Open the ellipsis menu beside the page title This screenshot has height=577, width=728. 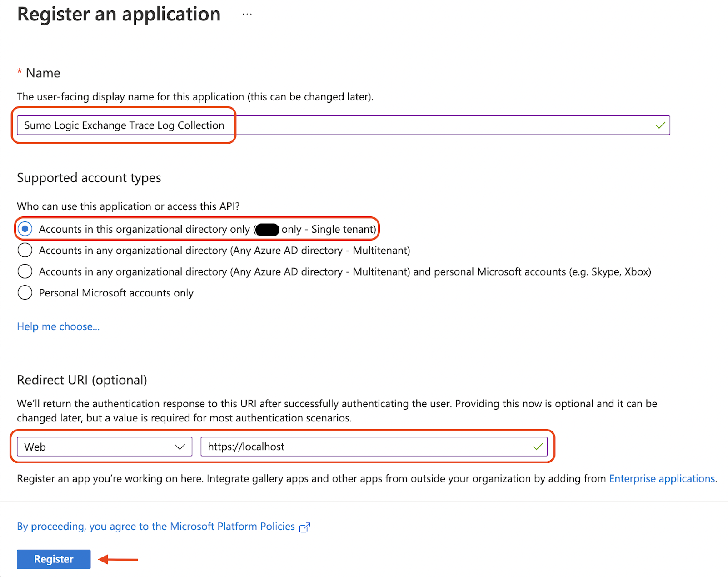(x=247, y=14)
